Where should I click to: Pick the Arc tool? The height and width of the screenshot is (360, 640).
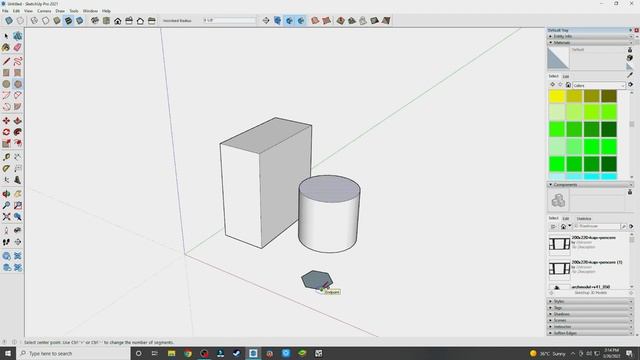6,96
